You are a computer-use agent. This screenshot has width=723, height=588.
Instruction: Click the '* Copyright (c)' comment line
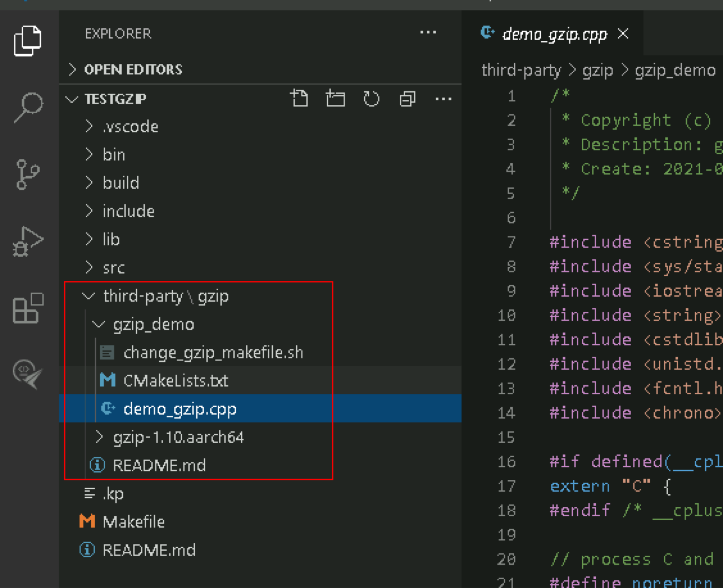(636, 120)
